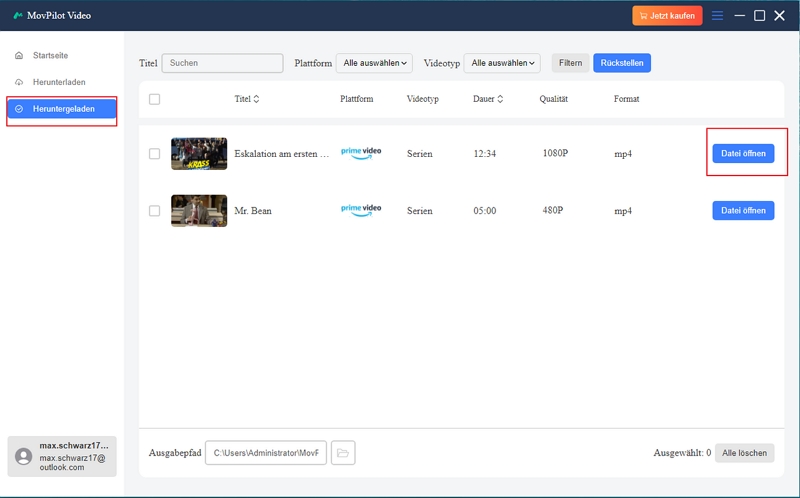Sort by the Dauer column arrows
Screen dimensions: 800x498
pos(500,99)
